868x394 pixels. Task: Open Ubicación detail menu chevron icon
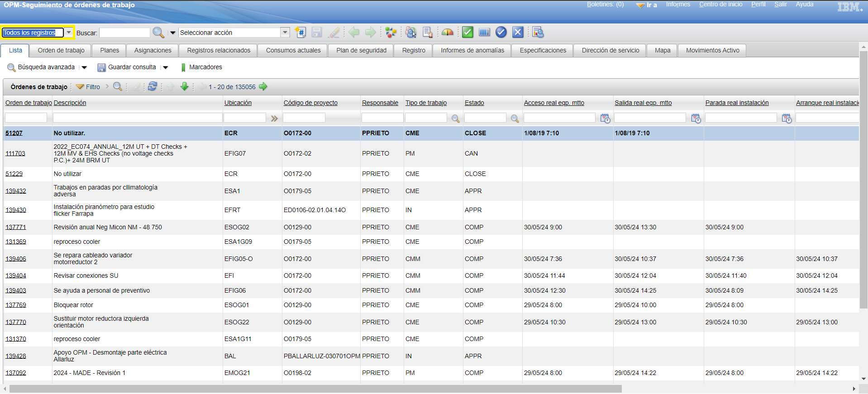(x=274, y=119)
